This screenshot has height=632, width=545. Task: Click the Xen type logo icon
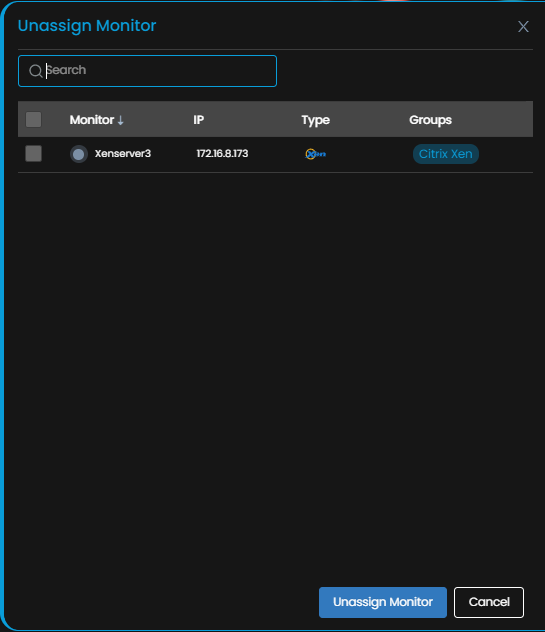pos(316,154)
